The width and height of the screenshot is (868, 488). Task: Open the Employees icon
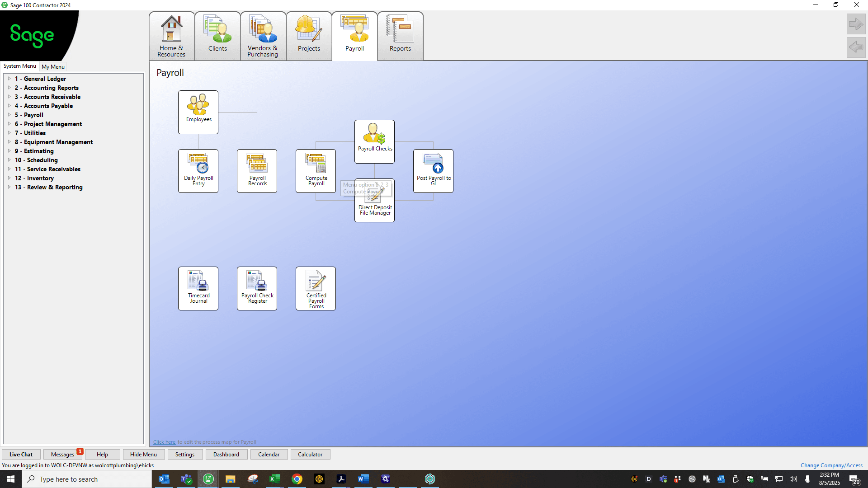[198, 112]
